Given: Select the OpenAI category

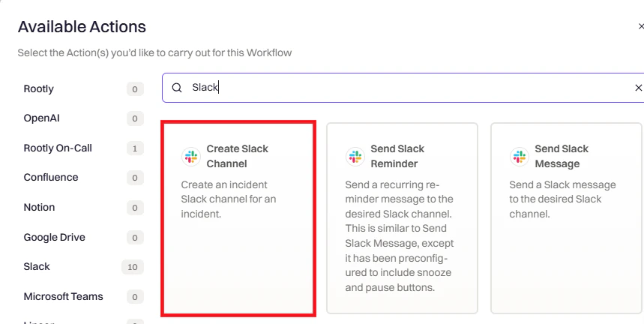Looking at the screenshot, I should (41, 118).
